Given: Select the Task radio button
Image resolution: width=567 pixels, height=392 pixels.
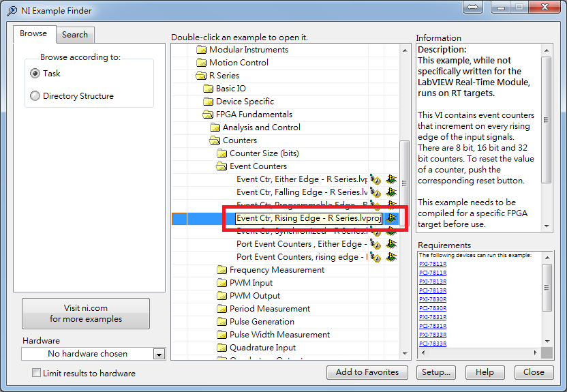Looking at the screenshot, I should (35, 74).
